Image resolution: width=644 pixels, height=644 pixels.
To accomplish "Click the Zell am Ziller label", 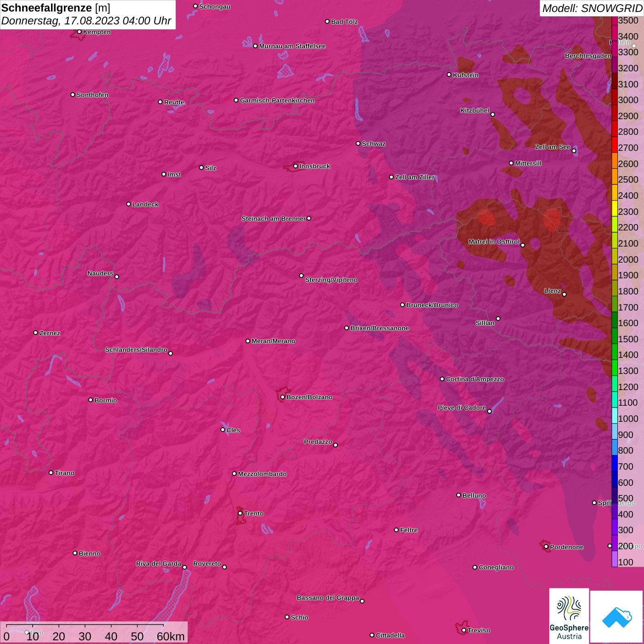I will pos(415,177).
